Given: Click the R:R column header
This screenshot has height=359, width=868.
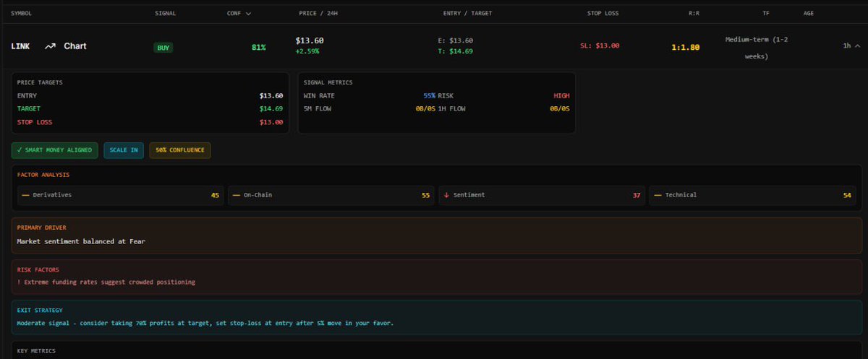Looking at the screenshot, I should (694, 13).
